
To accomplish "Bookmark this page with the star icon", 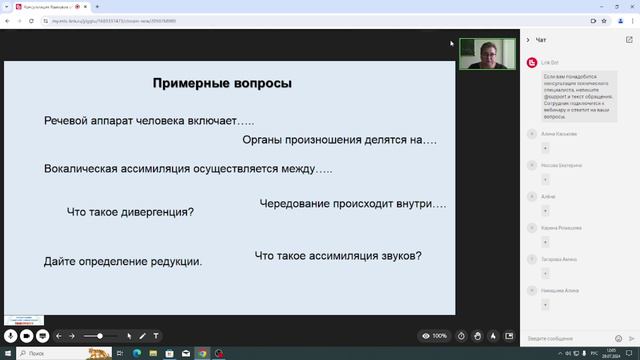I will tap(604, 21).
